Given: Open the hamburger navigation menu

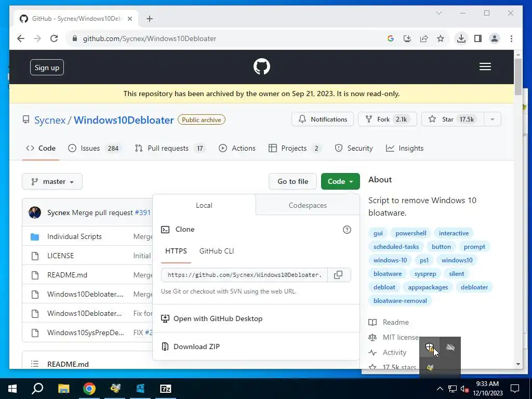Looking at the screenshot, I should pos(485,66).
